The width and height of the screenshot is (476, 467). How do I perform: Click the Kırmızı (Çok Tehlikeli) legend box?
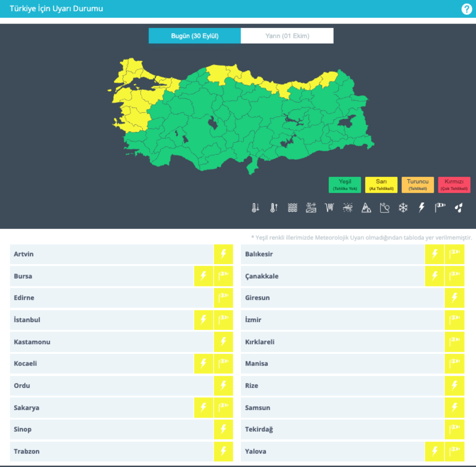[454, 185]
